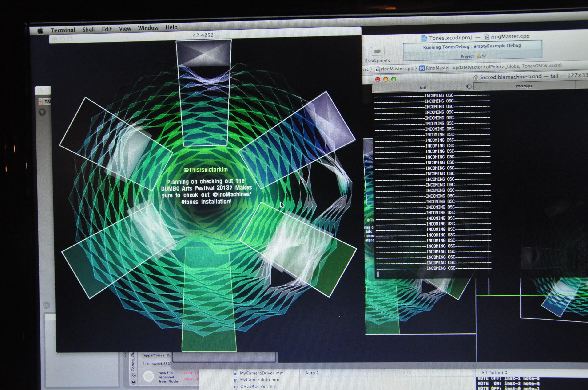Open the Window menu

click(x=148, y=28)
